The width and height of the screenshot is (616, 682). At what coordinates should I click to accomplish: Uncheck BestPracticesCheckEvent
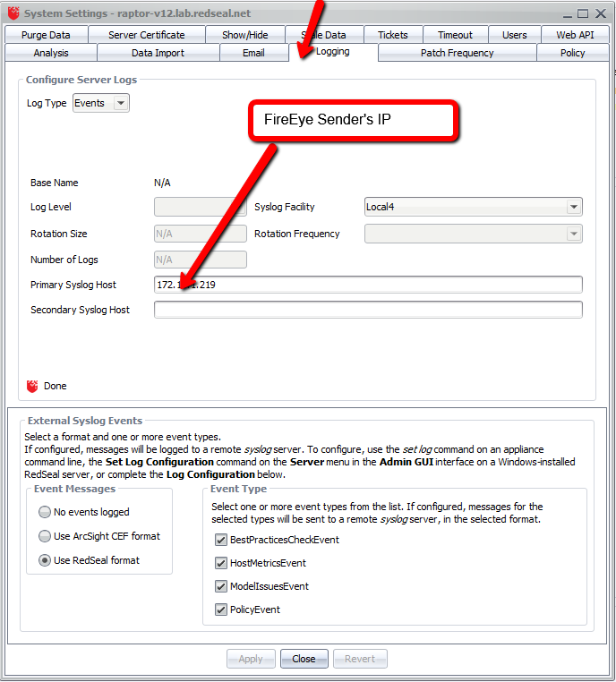[x=221, y=540]
